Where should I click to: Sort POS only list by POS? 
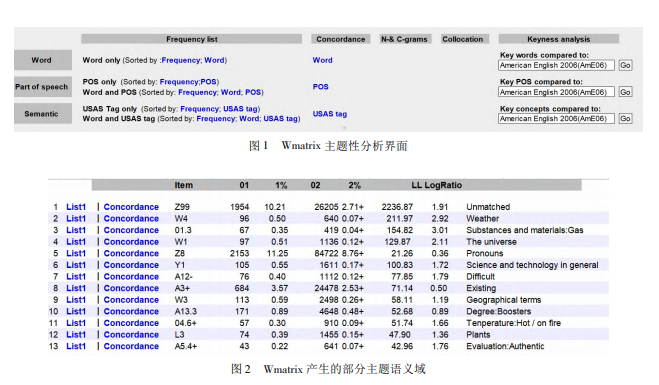click(x=208, y=82)
